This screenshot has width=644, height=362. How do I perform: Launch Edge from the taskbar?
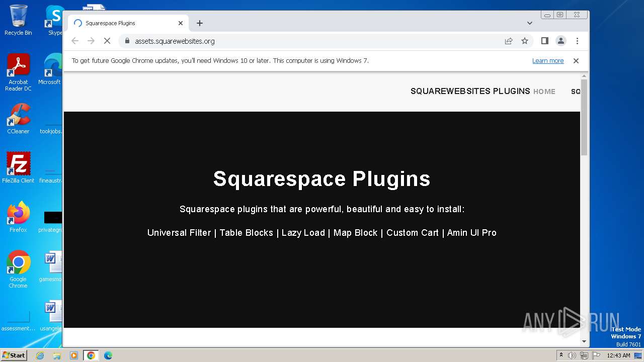(108, 355)
